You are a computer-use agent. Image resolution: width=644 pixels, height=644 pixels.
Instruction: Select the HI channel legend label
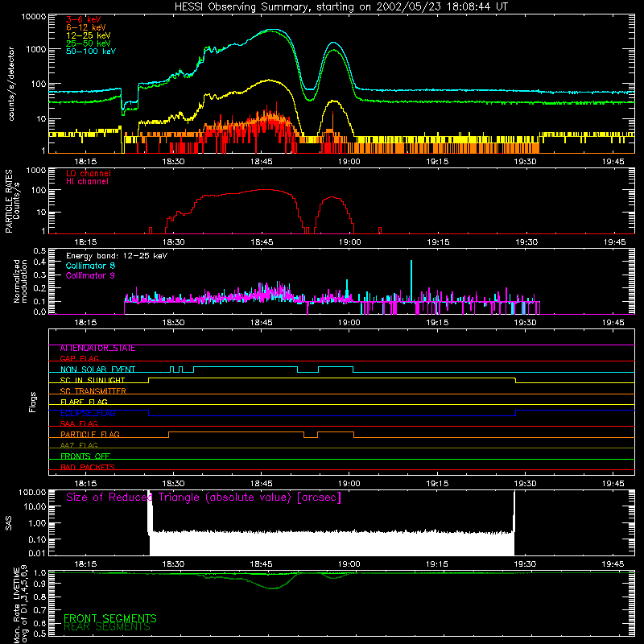87,181
